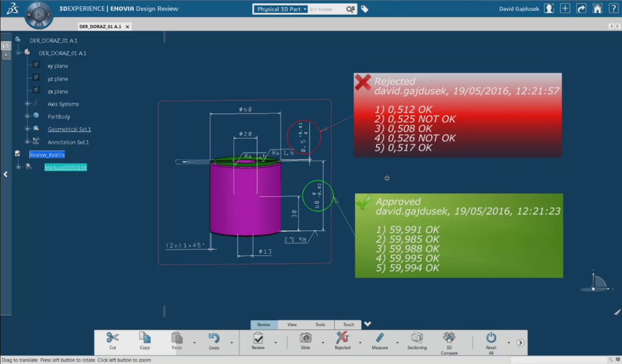Open the tag icon beside search
Screen dimensions: 622x364
pyautogui.click(x=365, y=9)
